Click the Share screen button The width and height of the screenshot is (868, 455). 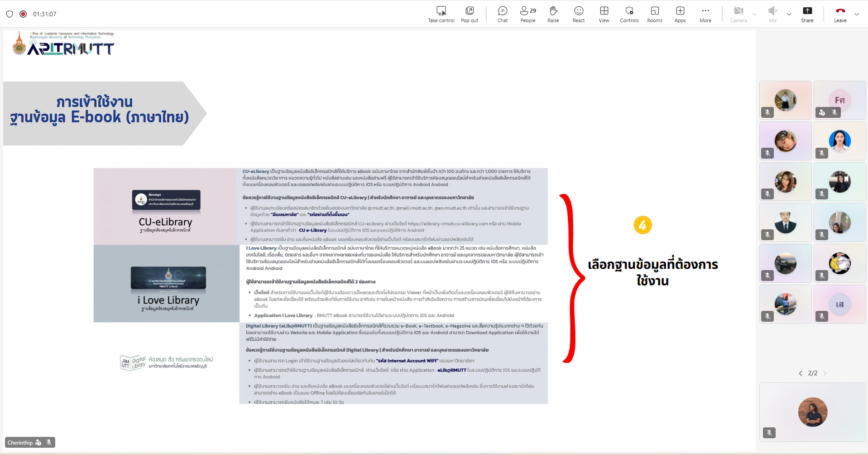tap(807, 14)
